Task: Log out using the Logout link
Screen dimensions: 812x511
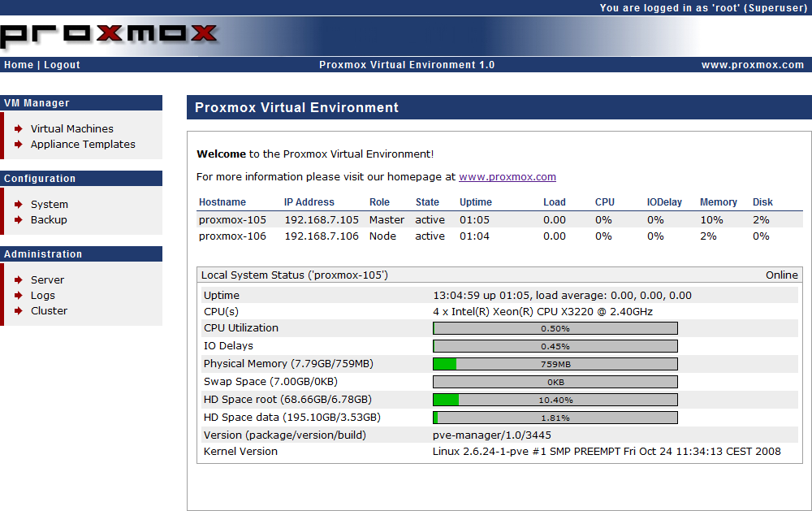Action: (x=62, y=65)
